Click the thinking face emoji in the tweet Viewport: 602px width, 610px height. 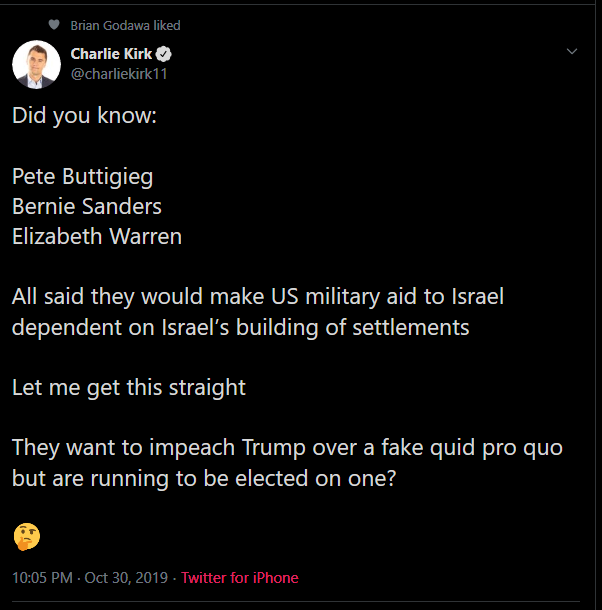click(x=26, y=536)
